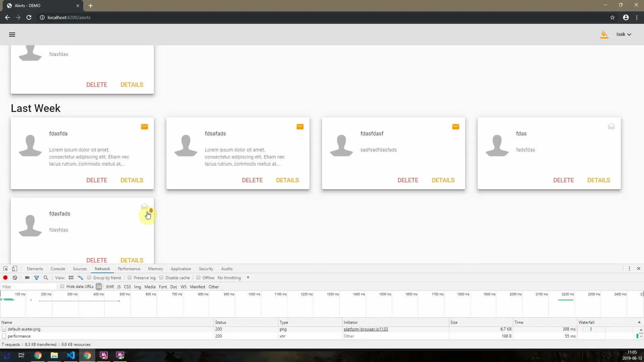Click envelope icon on fdasfdasf card
The image size is (644, 362).
(x=456, y=127)
